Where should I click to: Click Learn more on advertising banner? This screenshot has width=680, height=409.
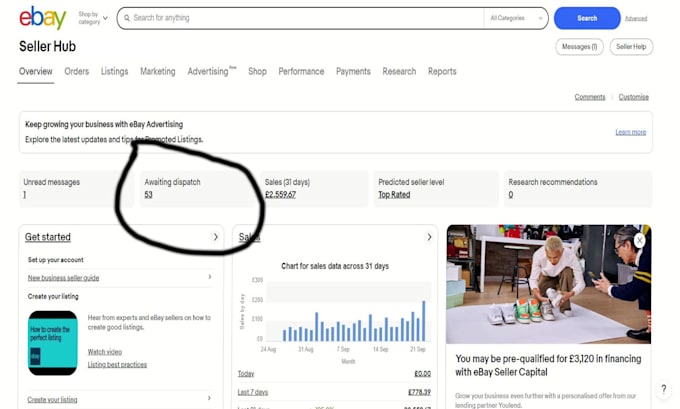631,132
